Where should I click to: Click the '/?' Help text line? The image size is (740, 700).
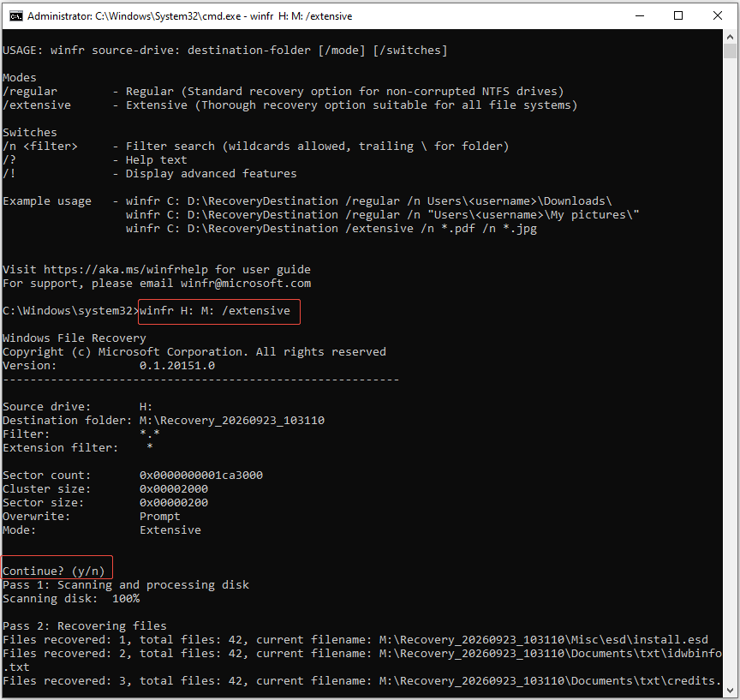(95, 159)
